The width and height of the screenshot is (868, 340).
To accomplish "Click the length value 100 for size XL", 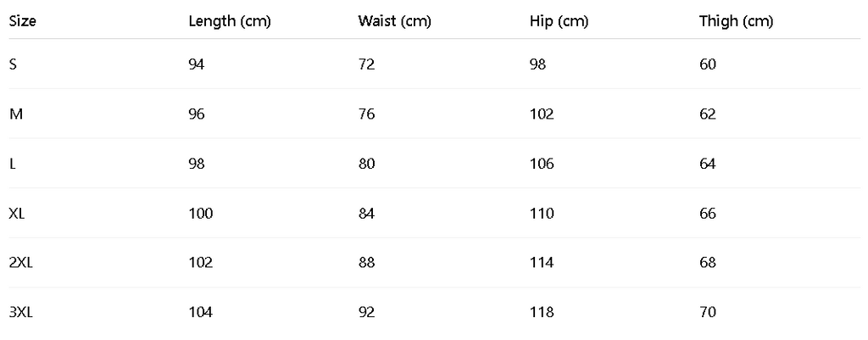I will click(x=200, y=214).
